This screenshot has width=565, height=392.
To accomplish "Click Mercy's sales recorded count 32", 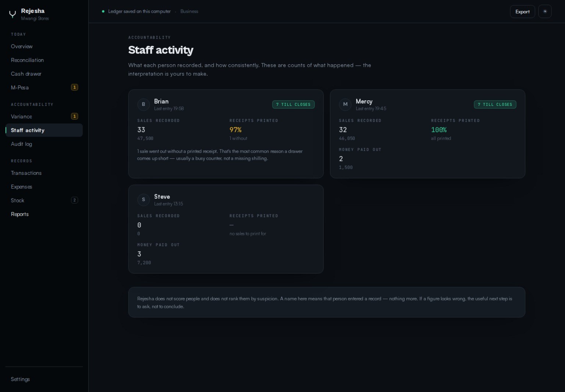I will point(343,130).
